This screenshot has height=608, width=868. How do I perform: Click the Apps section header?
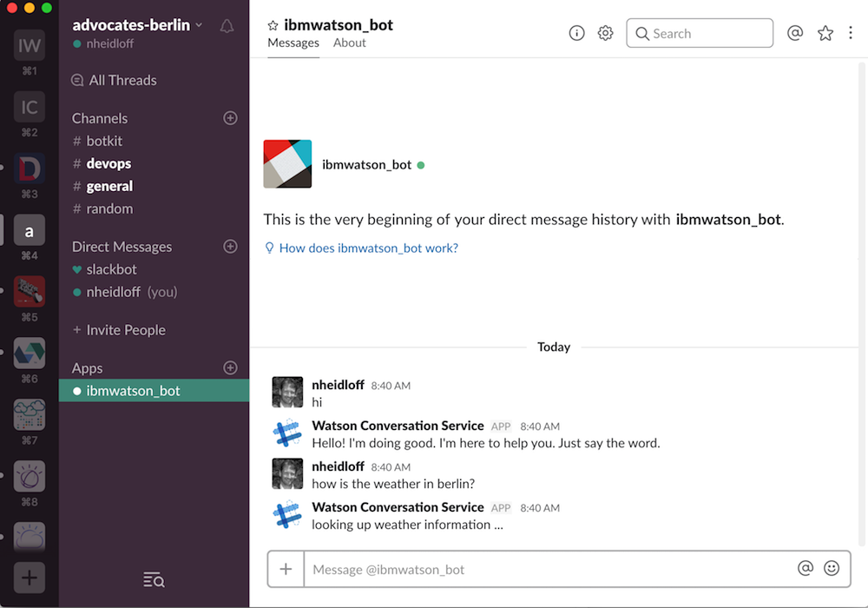87,368
